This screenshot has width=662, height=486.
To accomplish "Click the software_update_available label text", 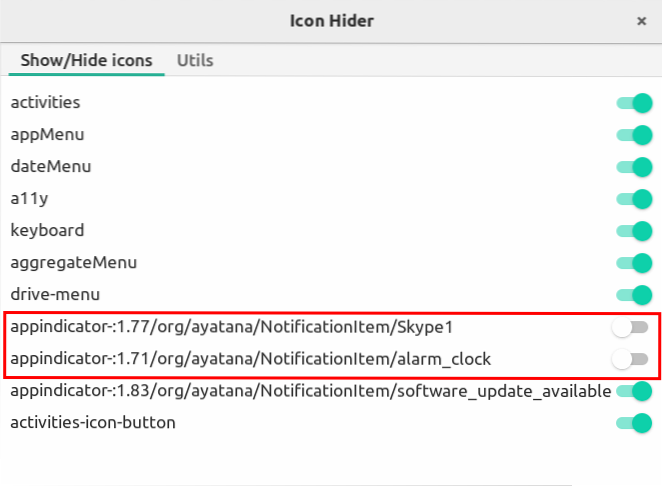I will [x=310, y=391].
